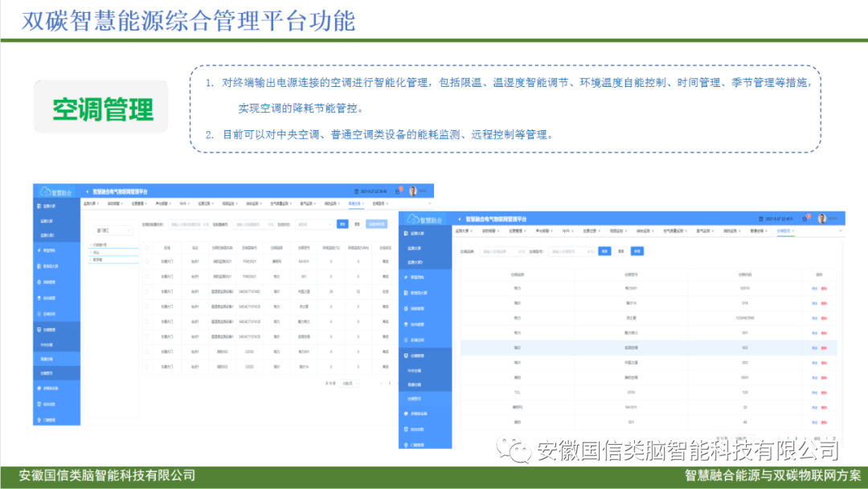Open the admin user avatar in right panel
Image resolution: width=868 pixels, height=489 pixels.
tap(822, 219)
